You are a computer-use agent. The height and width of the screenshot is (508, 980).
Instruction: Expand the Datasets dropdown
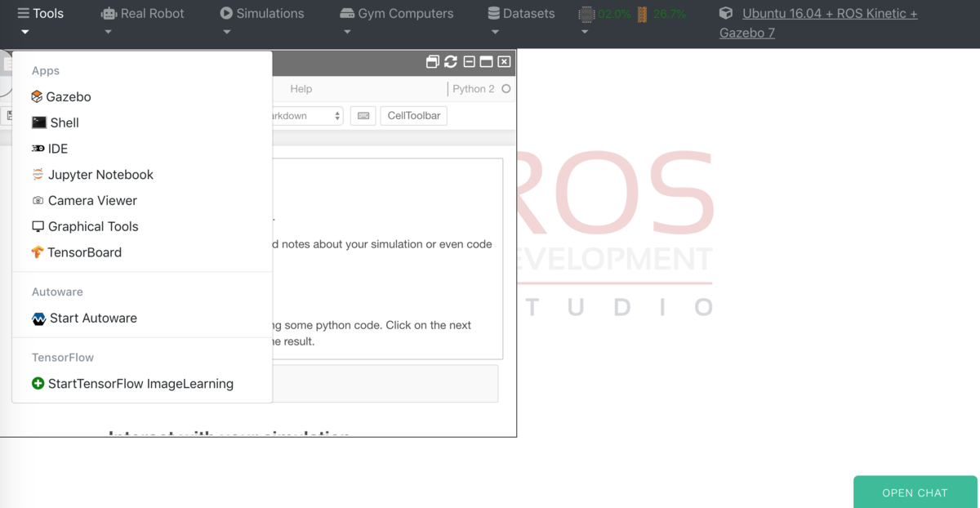521,13
